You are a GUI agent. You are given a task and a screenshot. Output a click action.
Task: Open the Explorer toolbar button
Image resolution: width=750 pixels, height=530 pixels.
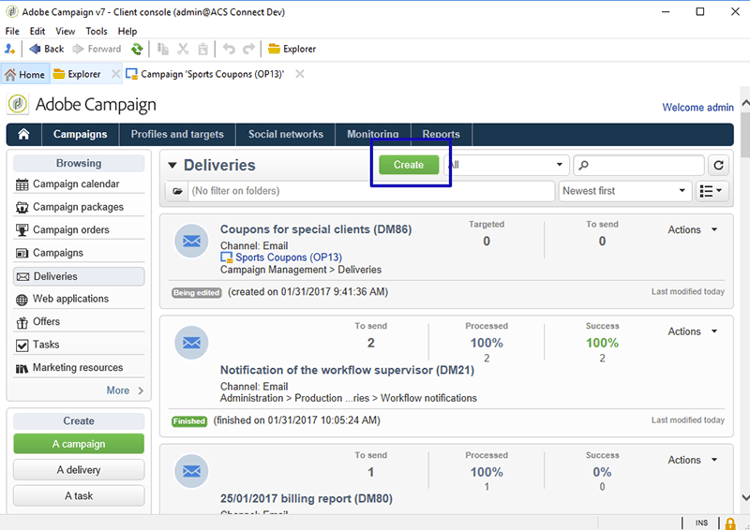pos(292,49)
